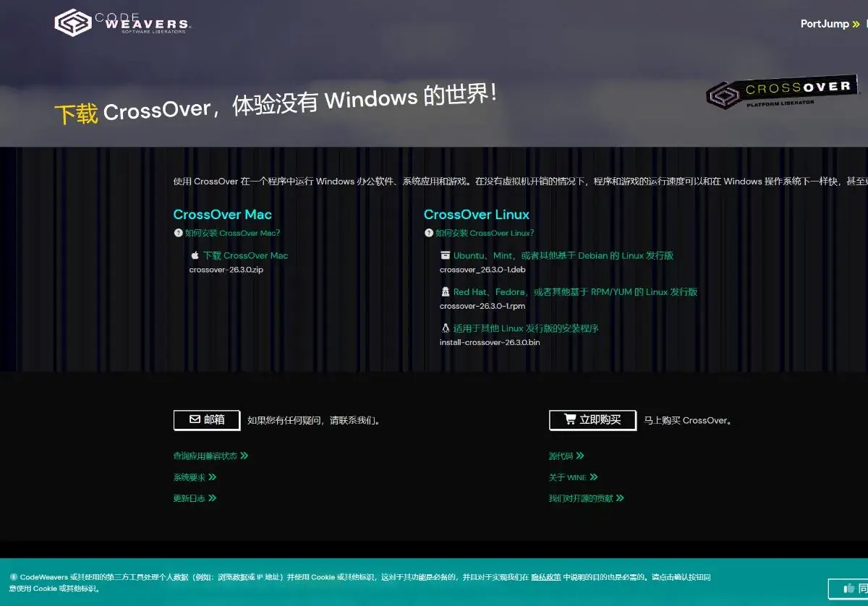The image size is (868, 606).
Task: Click the Red Hat icon beside RPM download
Action: click(x=446, y=291)
